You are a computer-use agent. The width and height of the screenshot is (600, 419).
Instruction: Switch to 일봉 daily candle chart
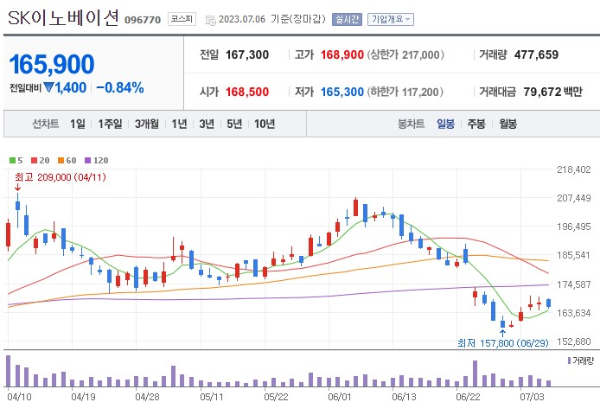(x=445, y=124)
